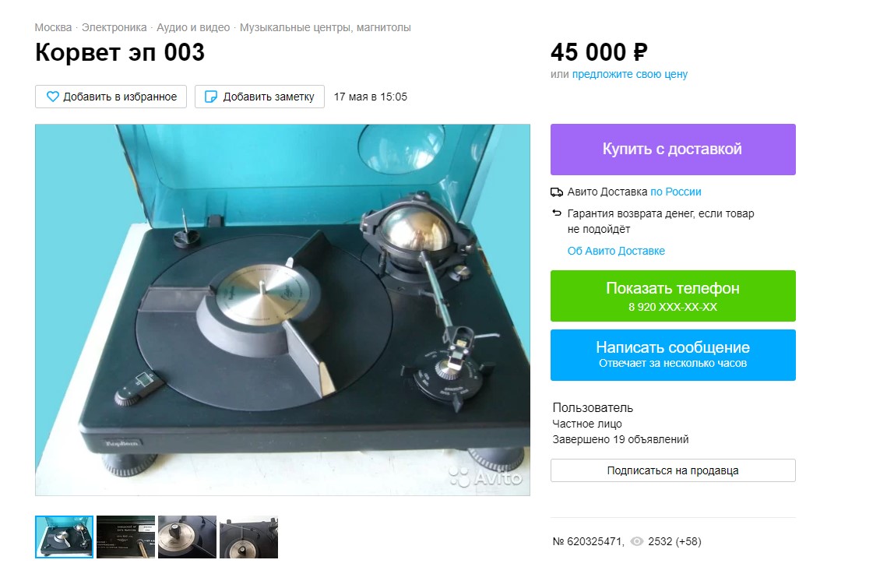The image size is (894, 588).
Task: Open Об Авито Доставке link
Action: (x=616, y=251)
